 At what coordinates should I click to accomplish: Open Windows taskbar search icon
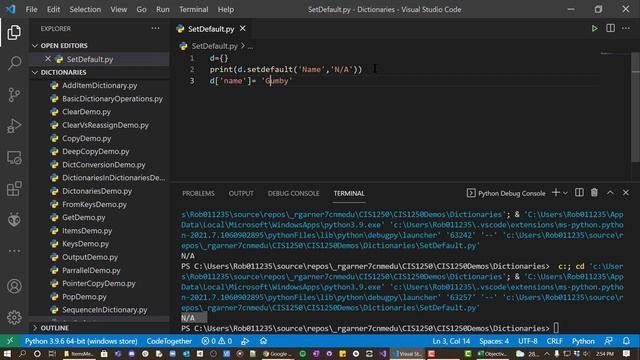pos(22,353)
